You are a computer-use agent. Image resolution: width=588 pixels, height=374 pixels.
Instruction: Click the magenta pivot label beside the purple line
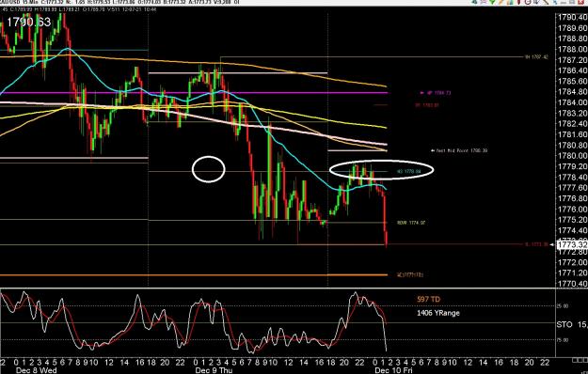[435, 93]
